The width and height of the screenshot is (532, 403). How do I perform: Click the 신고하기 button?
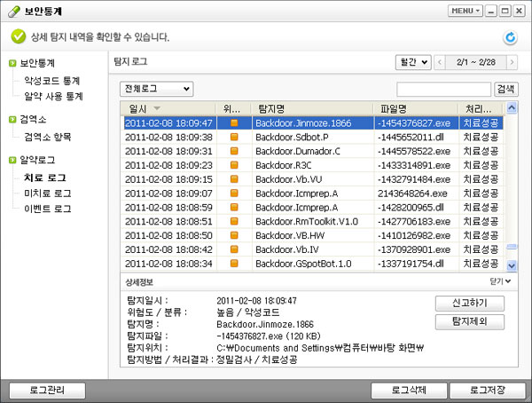(x=470, y=303)
